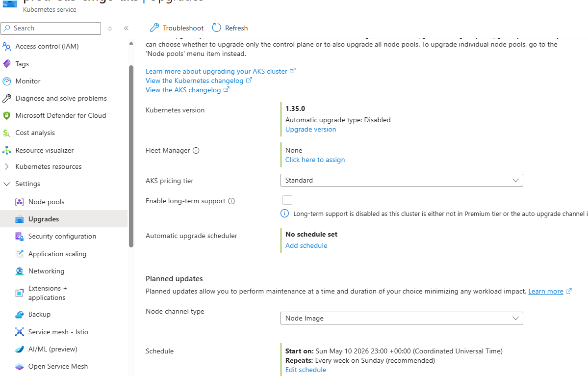588x376 pixels.
Task: Click the Diagnose and solve problems wrench icon
Action: click(7, 98)
